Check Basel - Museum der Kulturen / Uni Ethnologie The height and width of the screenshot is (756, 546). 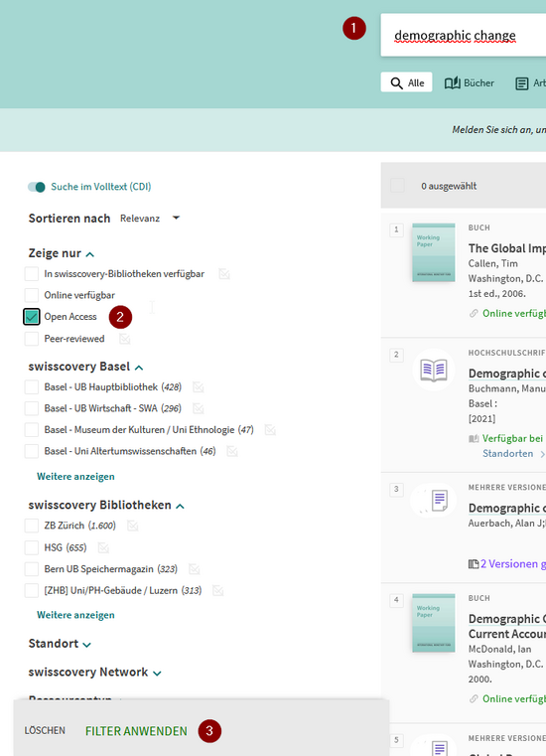(32, 429)
